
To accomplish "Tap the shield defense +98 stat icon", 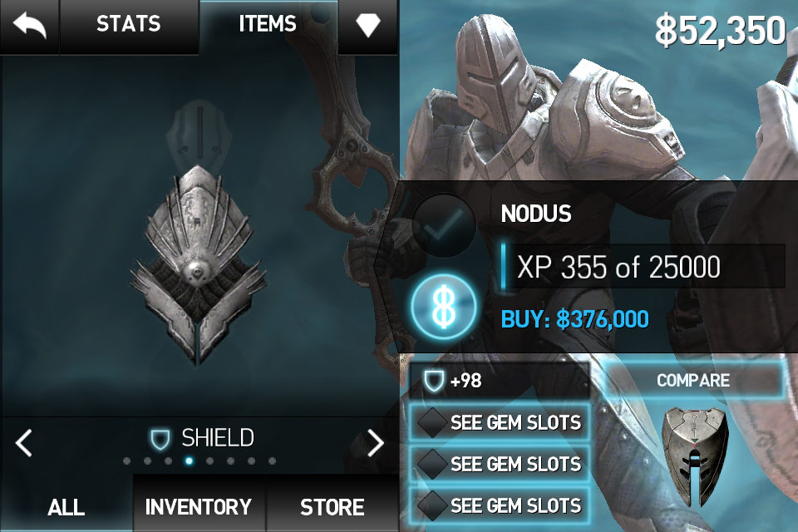I will [434, 381].
